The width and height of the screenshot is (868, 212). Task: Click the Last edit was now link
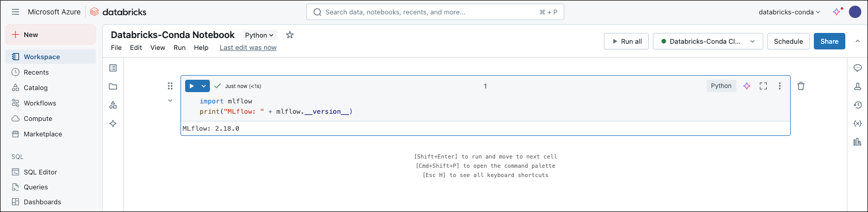point(248,47)
